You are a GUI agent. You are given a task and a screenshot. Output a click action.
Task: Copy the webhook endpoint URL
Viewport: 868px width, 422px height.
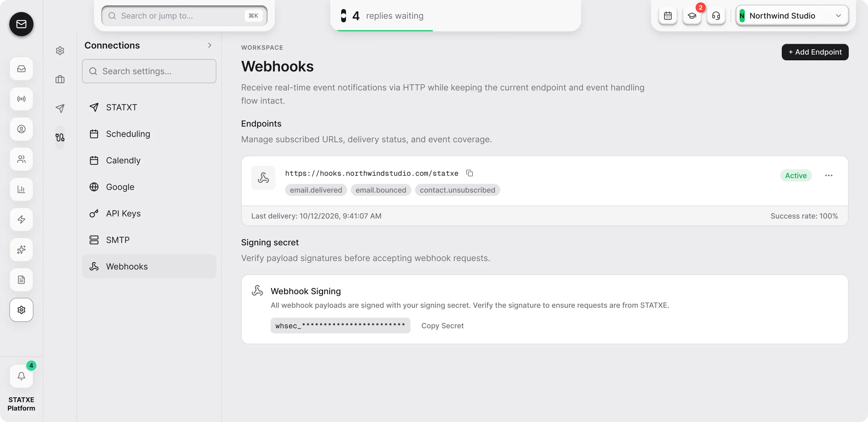click(x=469, y=173)
